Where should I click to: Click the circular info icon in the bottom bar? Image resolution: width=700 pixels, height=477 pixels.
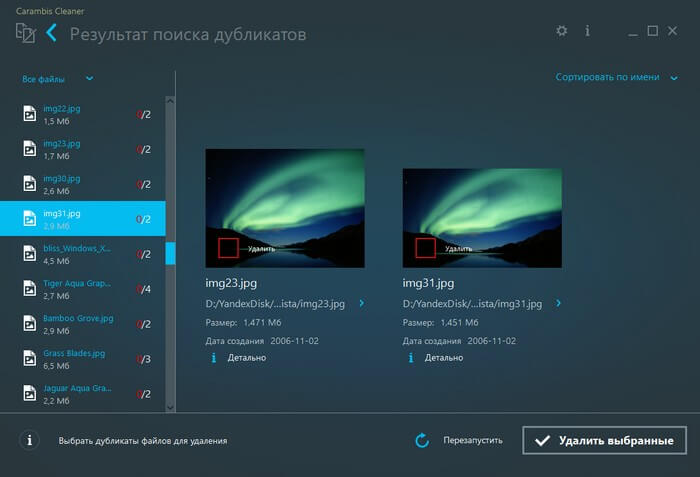[x=29, y=440]
